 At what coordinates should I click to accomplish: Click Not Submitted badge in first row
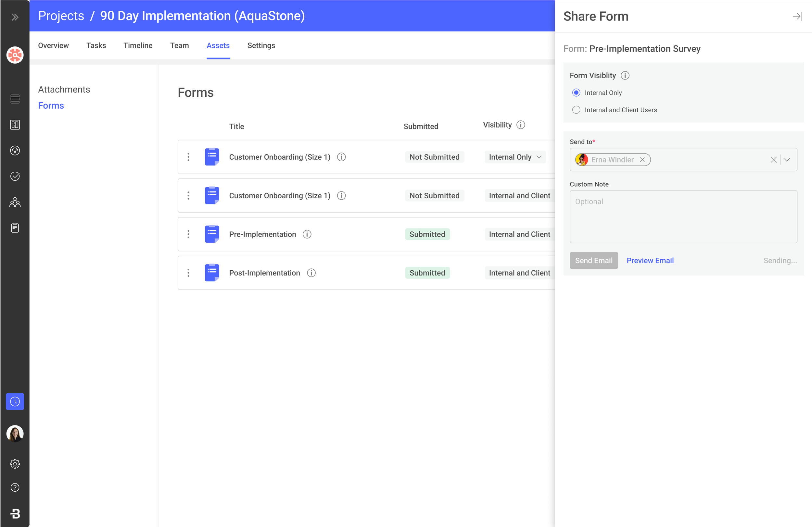pyautogui.click(x=434, y=157)
